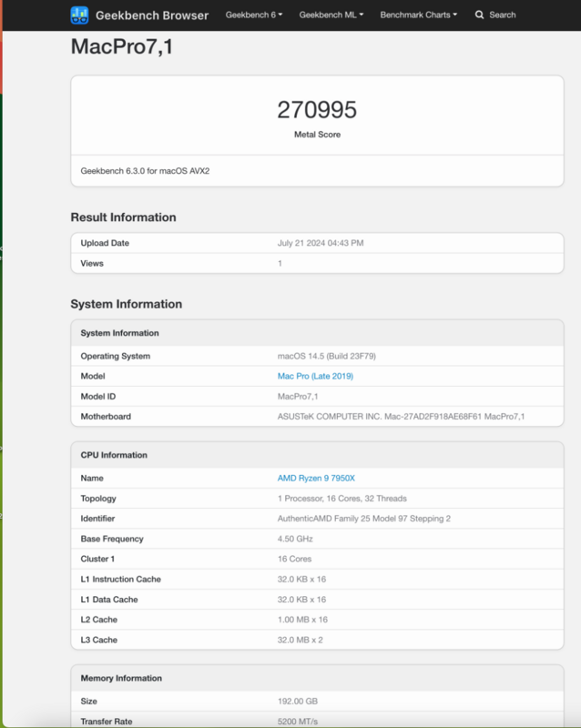Select the ASUSTeK motherboard value text
The image size is (581, 728).
point(401,417)
